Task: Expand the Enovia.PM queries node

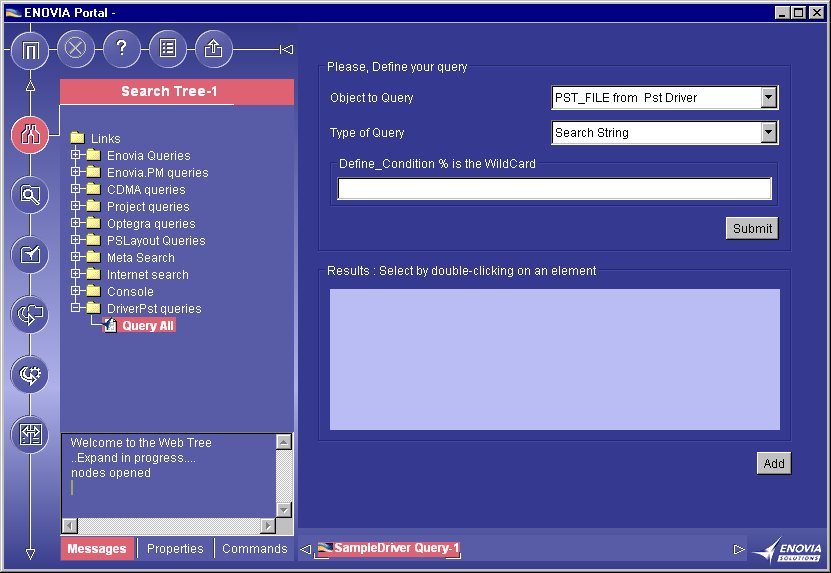Action: pyautogui.click(x=75, y=172)
